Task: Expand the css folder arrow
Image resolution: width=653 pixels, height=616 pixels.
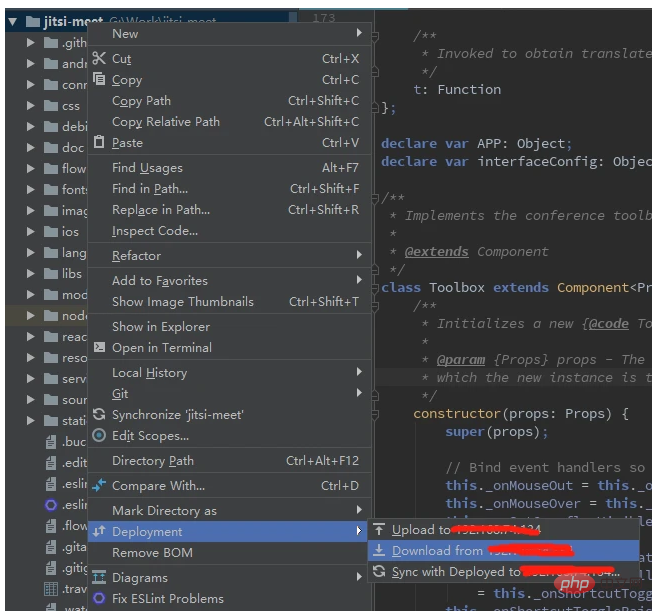Action: [30, 105]
